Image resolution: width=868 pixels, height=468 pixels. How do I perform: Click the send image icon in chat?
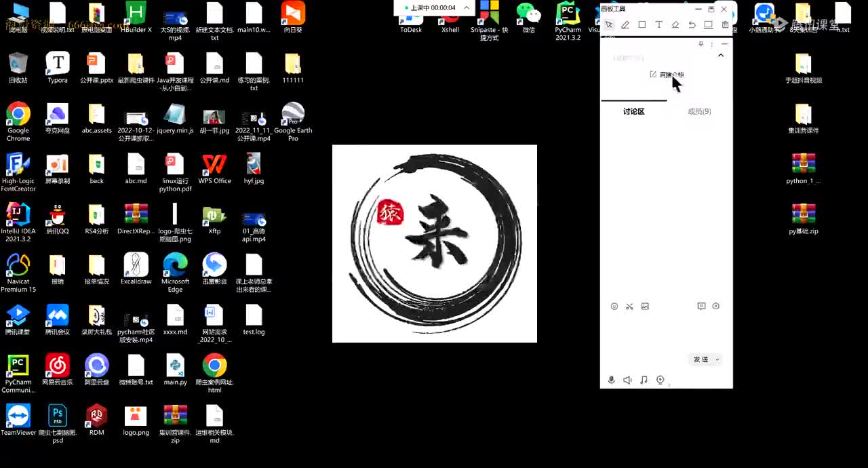645,307
